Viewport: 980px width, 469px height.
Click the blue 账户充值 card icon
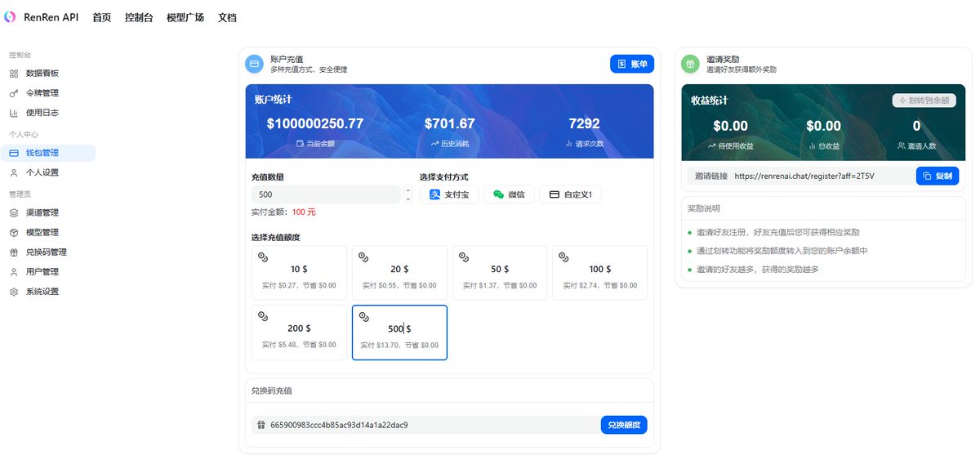[x=255, y=64]
